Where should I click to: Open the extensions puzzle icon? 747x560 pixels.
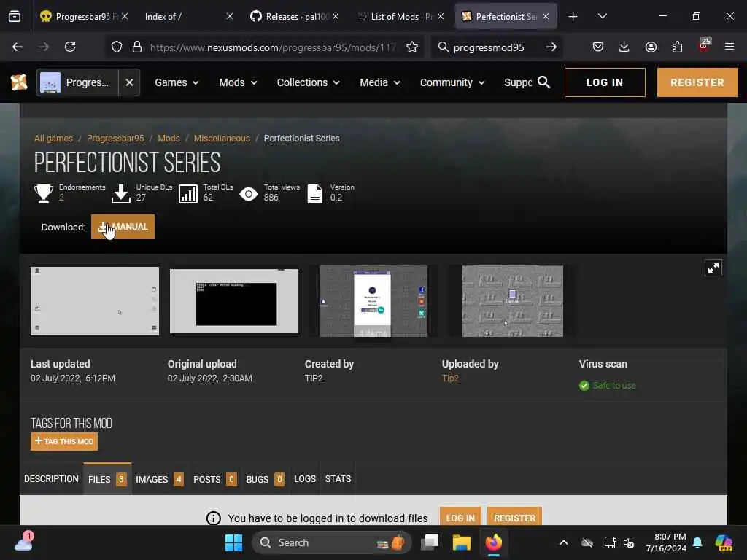(677, 47)
